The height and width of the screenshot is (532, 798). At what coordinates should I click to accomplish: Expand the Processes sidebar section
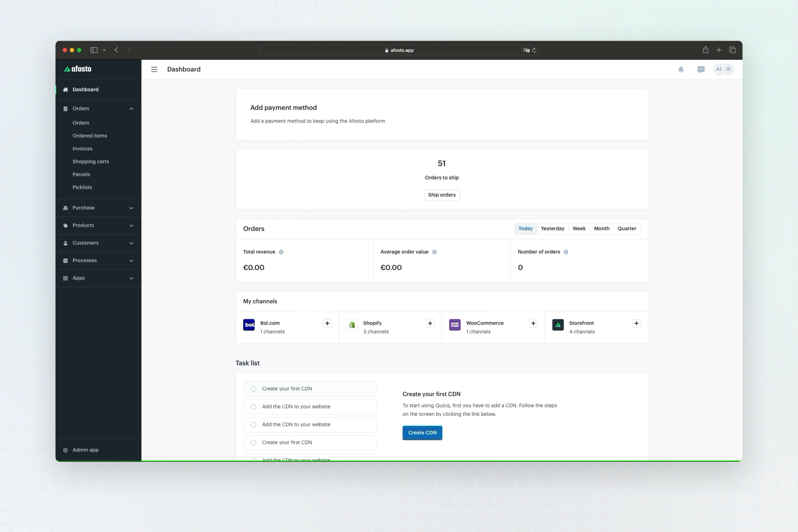(131, 260)
